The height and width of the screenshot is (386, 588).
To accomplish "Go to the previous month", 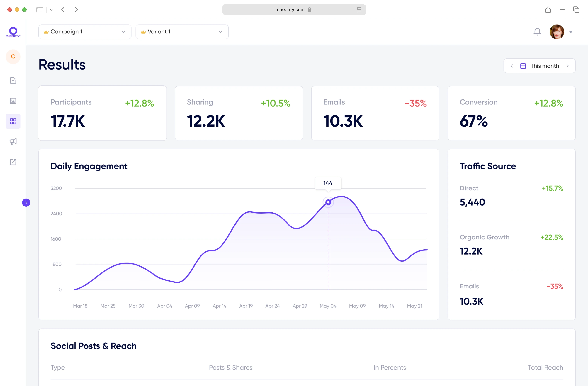I will click(512, 66).
